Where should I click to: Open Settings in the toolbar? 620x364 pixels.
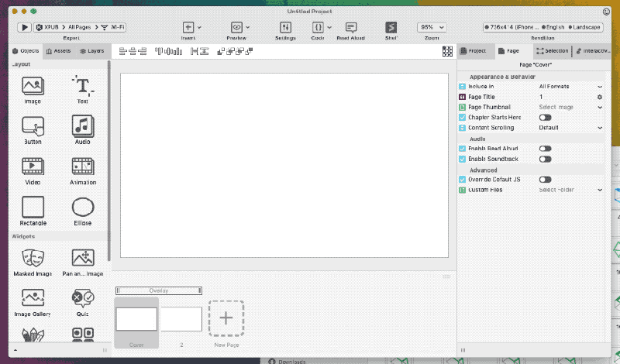coord(285,27)
